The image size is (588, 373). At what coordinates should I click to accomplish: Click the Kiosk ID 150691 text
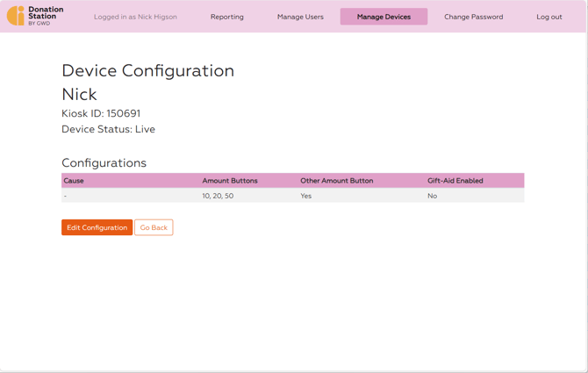[101, 113]
